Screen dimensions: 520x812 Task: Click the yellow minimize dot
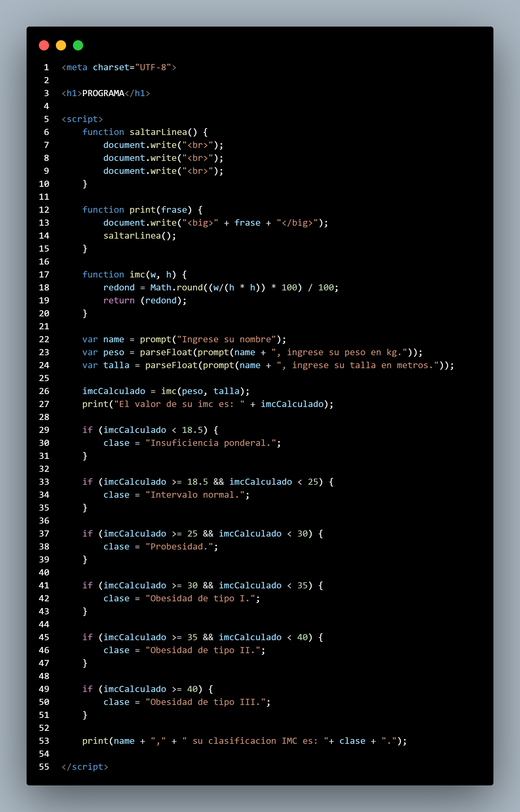coord(61,45)
